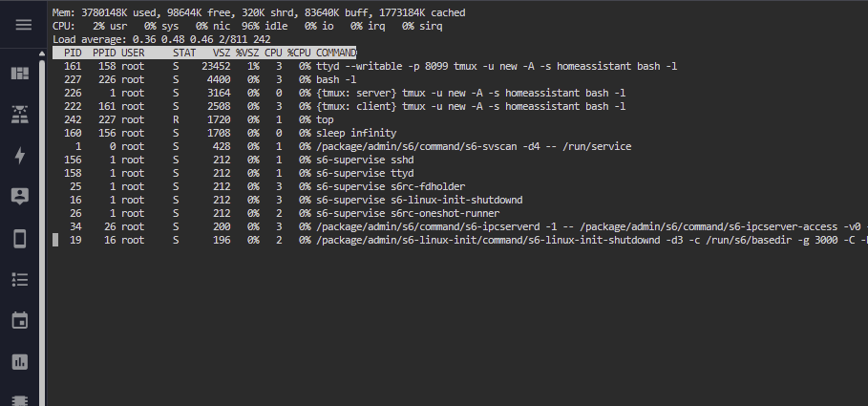The image size is (868, 406).
Task: Click the network device icon below the dashboard icon
Action: coord(19,115)
